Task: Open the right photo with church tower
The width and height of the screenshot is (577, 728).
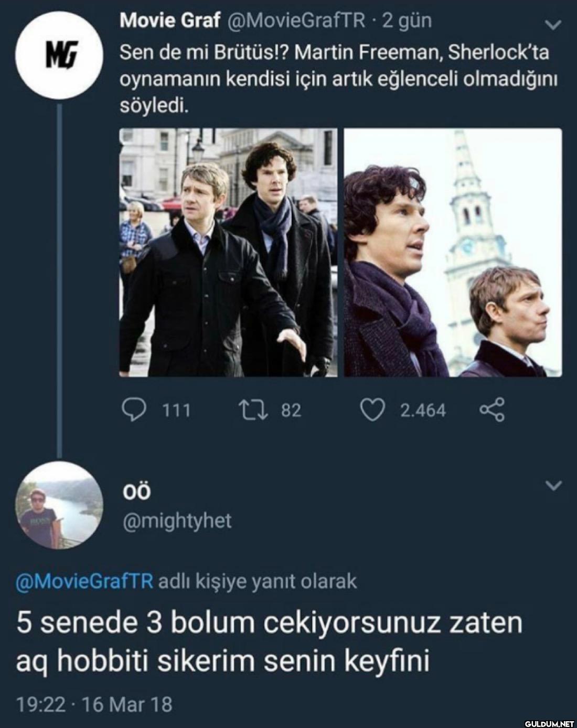Action: [x=453, y=253]
